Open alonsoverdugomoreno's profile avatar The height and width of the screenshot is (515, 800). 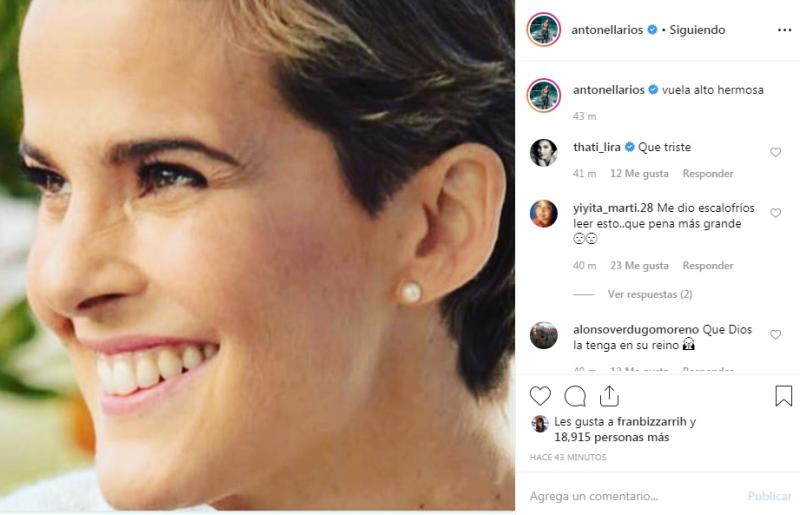(x=544, y=335)
